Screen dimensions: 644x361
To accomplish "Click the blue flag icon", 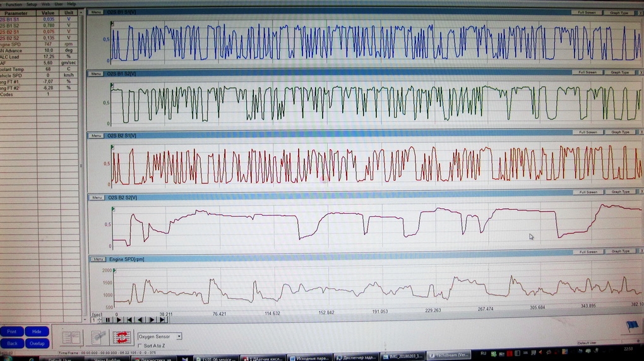I will click(x=633, y=326).
